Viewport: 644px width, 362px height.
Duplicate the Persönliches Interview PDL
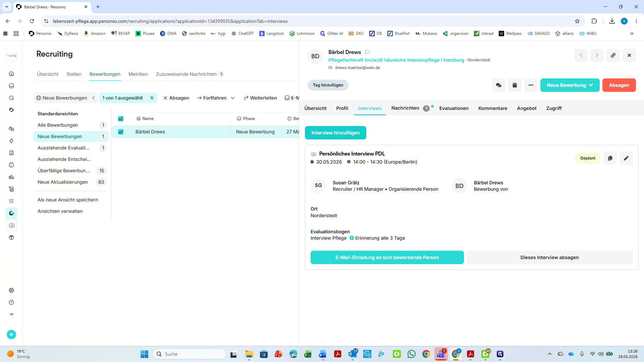(610, 158)
